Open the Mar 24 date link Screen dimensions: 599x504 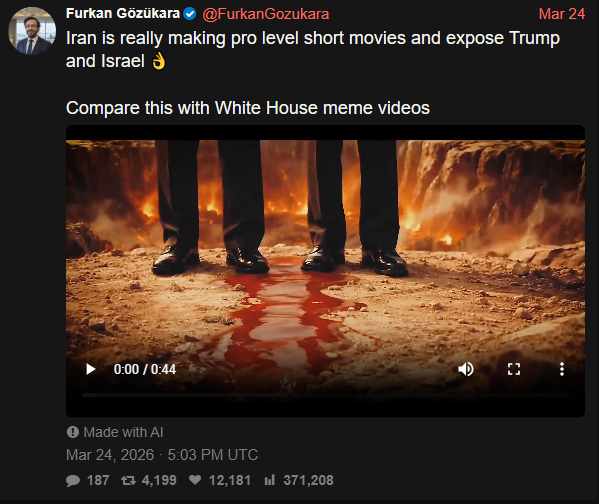(562, 14)
